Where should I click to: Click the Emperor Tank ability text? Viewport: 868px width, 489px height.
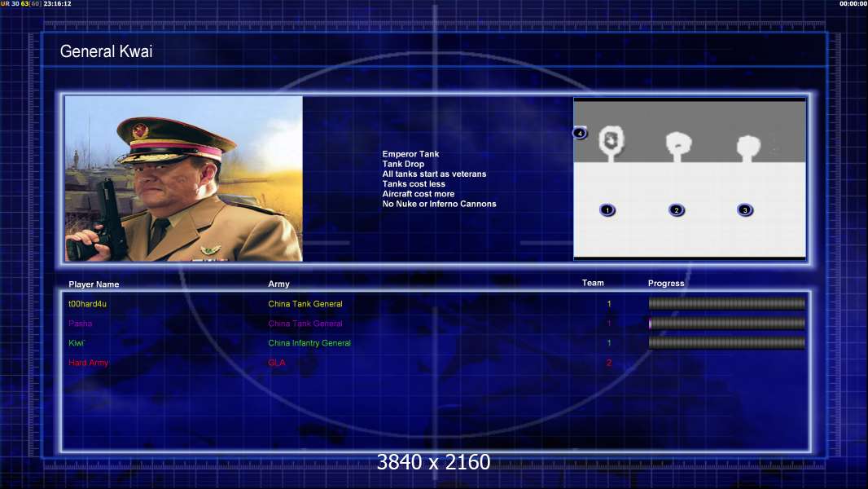410,154
